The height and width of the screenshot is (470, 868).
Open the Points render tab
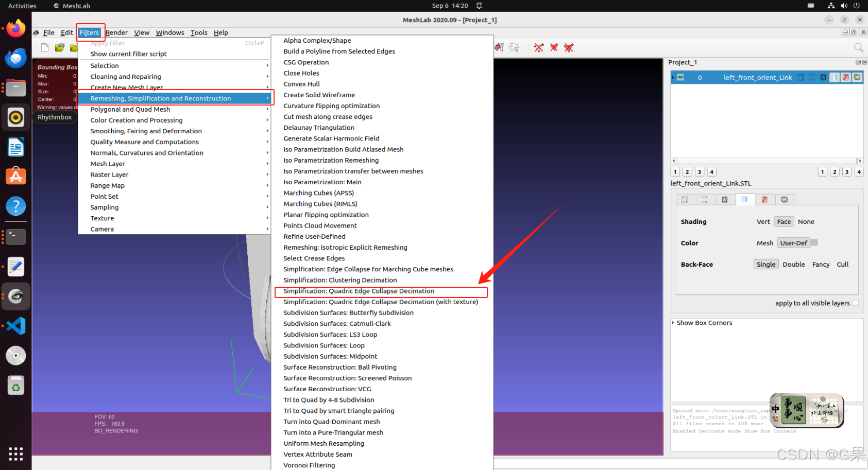coord(705,200)
